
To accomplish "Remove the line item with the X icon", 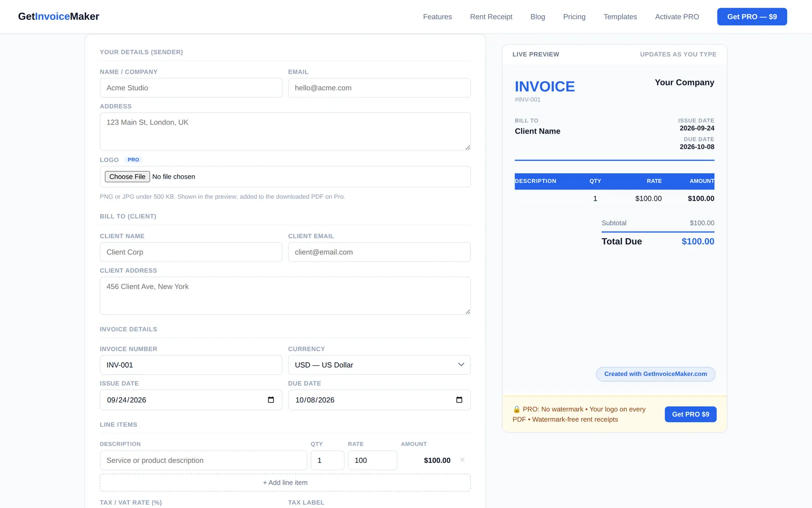I will (462, 460).
